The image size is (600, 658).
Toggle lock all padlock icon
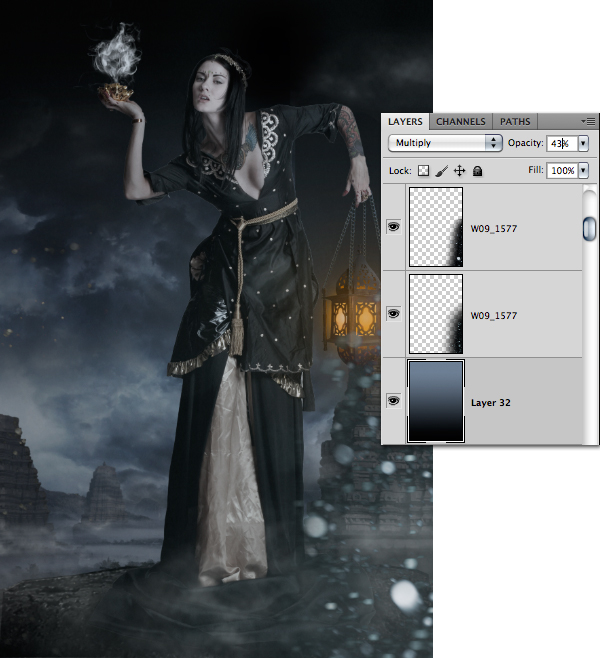pyautogui.click(x=477, y=171)
